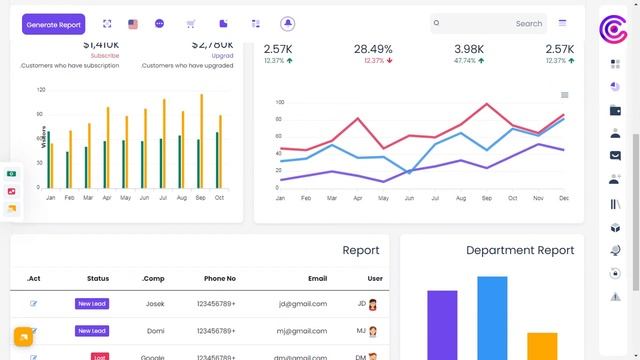This screenshot has height=360, width=640.
Task: Click the JD user avatar
Action: click(x=373, y=304)
